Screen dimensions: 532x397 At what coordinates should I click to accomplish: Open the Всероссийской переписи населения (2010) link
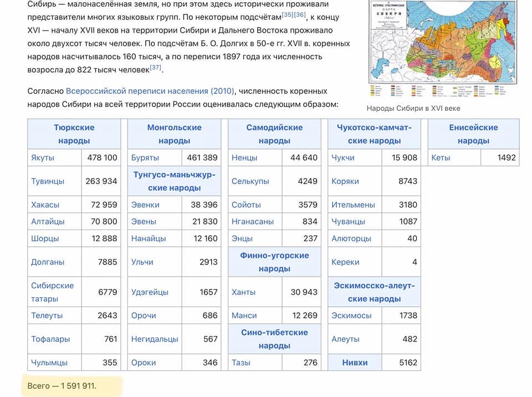150,91
